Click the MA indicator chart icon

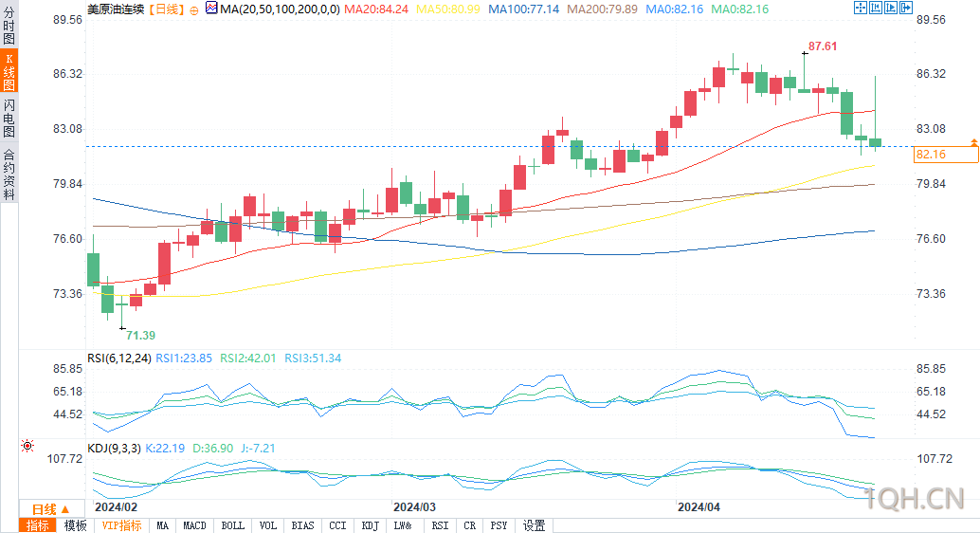click(x=211, y=9)
